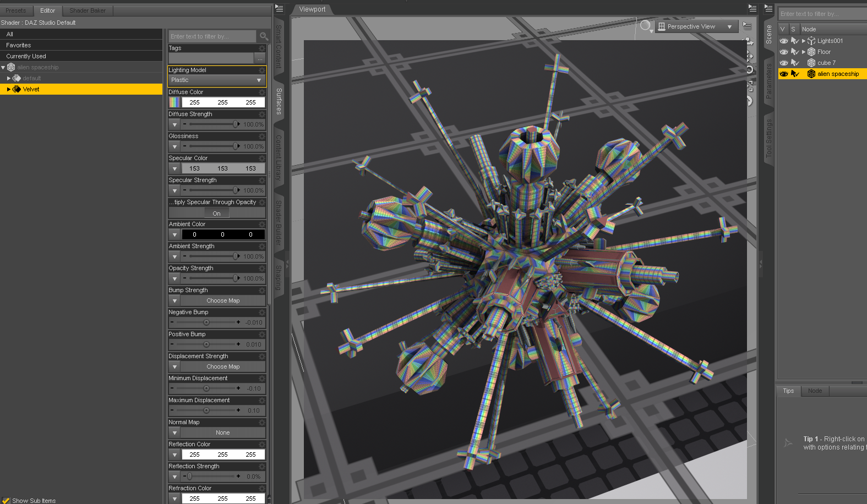This screenshot has height=504, width=867.
Task: Open the Opacity Strength settings gear
Action: coord(262,269)
